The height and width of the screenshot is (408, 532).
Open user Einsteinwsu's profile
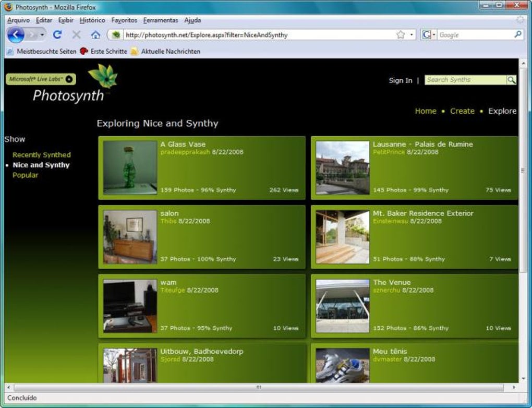tap(390, 221)
